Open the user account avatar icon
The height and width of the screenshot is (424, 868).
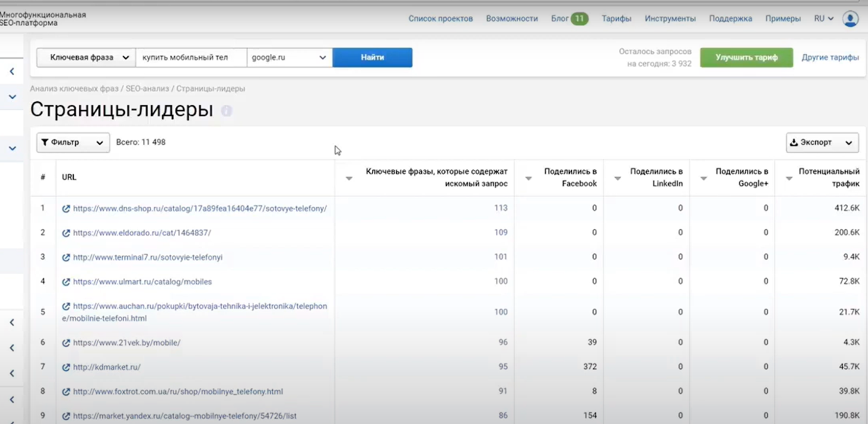(850, 19)
